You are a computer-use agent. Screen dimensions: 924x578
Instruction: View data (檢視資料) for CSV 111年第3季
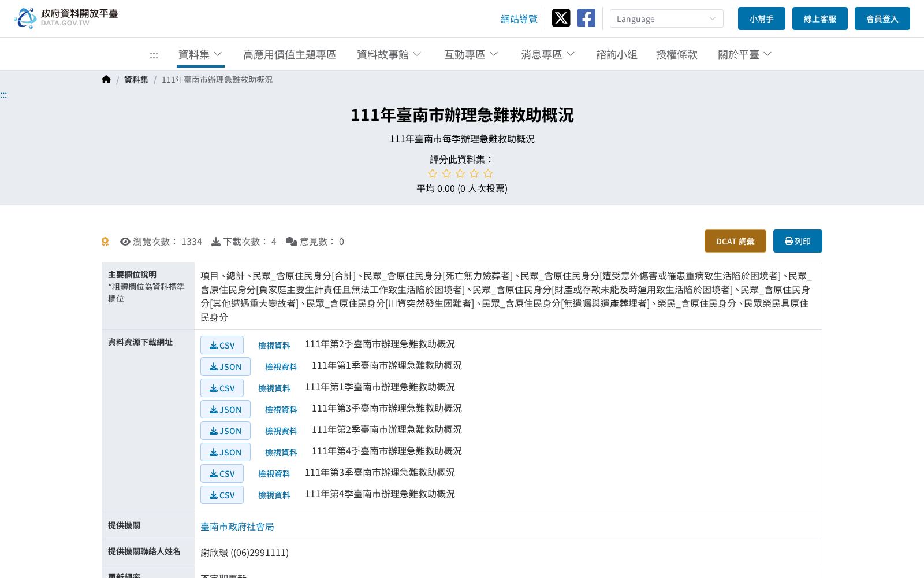tap(274, 474)
